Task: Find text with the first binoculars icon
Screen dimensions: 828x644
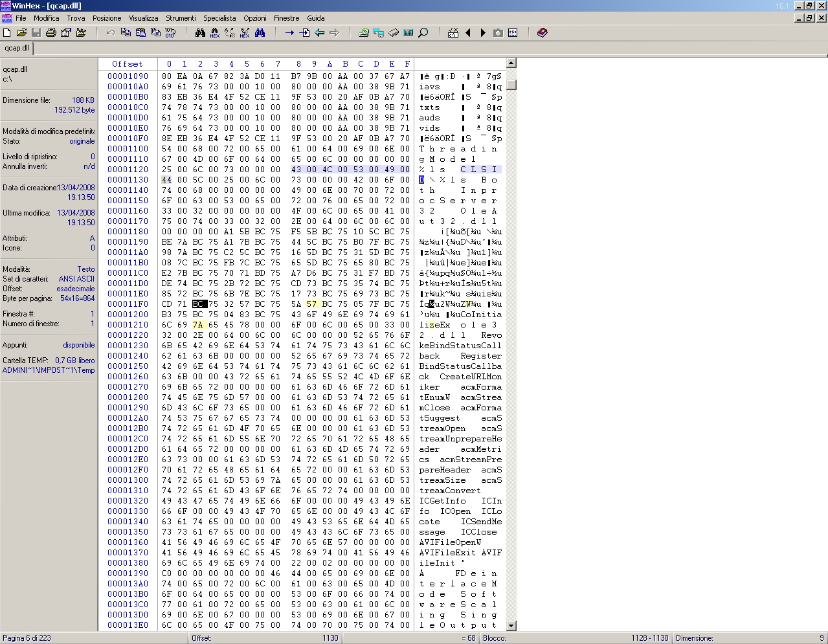Action: 200,32
